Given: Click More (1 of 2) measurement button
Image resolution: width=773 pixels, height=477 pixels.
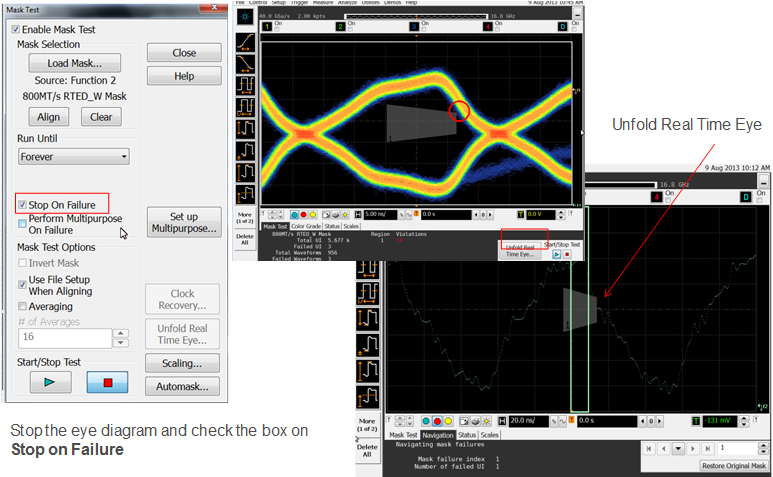Looking at the screenshot, I should (x=245, y=219).
